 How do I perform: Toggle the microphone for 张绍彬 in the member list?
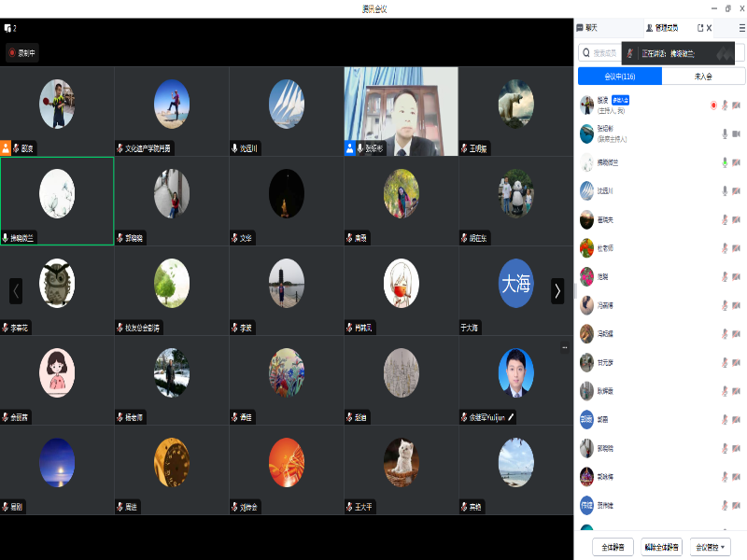pyautogui.click(x=724, y=133)
